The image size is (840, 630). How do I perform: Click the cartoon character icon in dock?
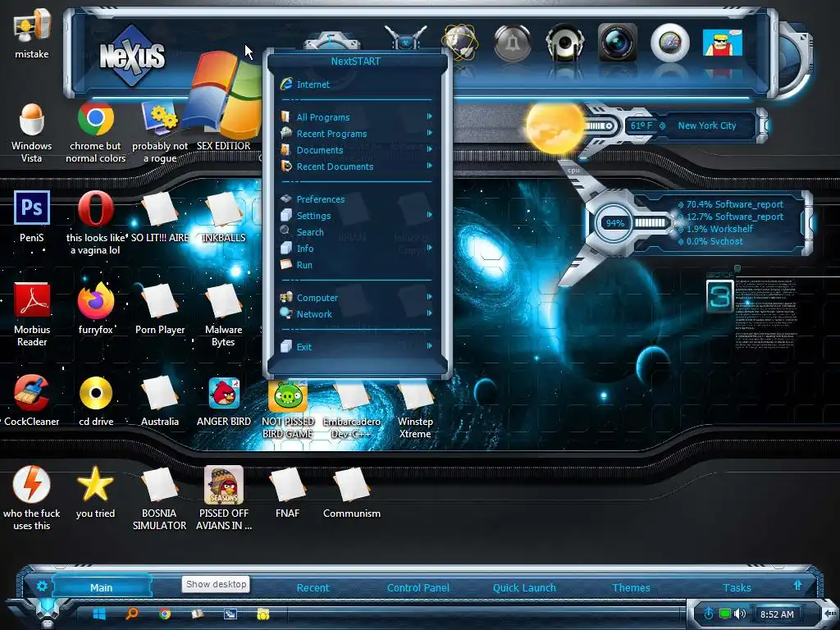click(x=722, y=43)
